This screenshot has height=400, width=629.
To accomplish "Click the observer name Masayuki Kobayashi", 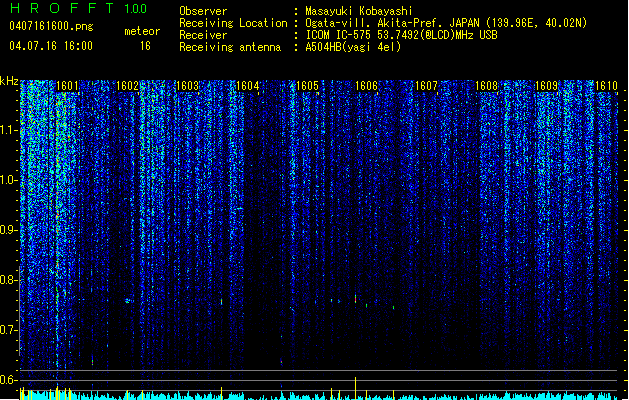I will (x=359, y=11).
